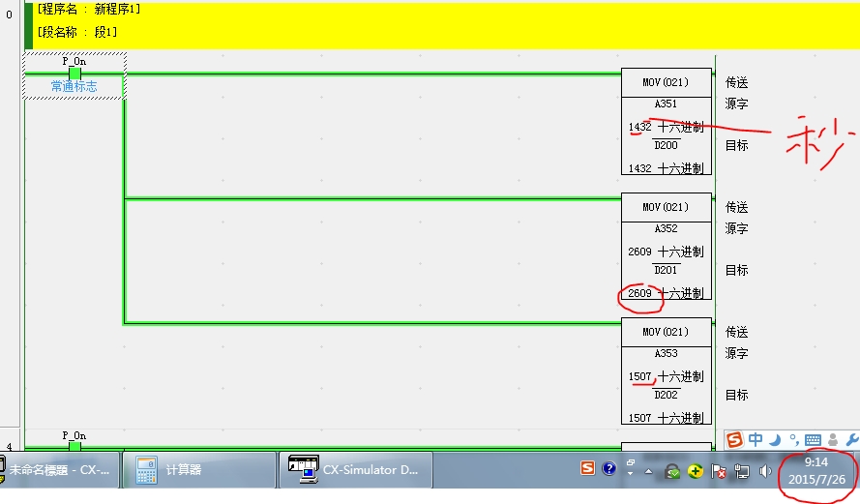Click the volume speaker tray icon
860x504 pixels.
[x=764, y=471]
